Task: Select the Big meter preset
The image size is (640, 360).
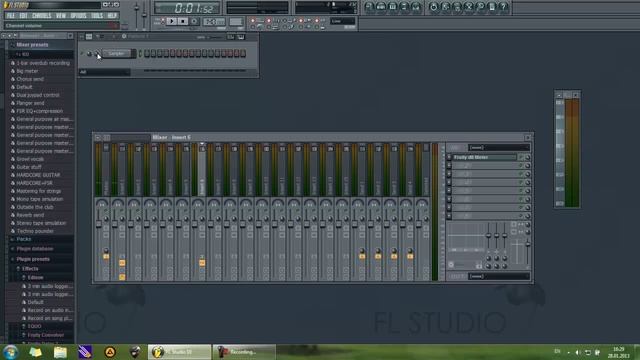Action: (x=27, y=71)
